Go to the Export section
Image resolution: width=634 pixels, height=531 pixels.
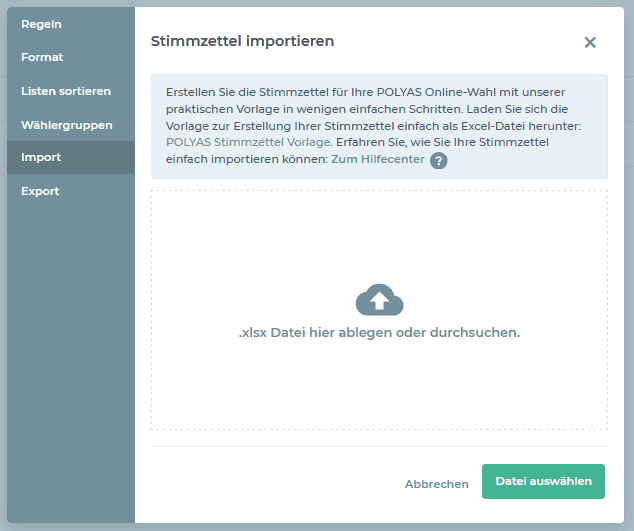point(40,191)
